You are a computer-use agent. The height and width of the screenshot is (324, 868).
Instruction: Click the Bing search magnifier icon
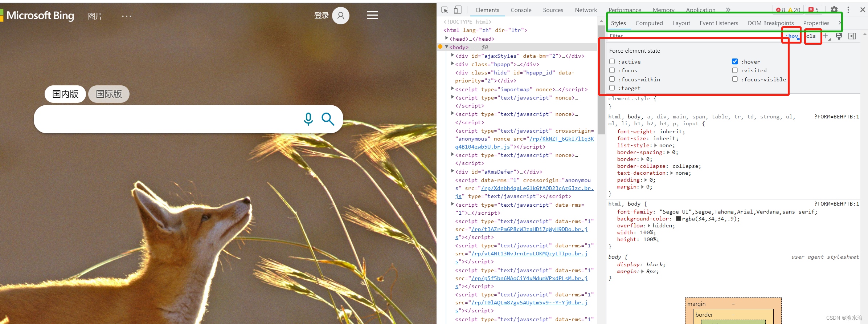(328, 119)
